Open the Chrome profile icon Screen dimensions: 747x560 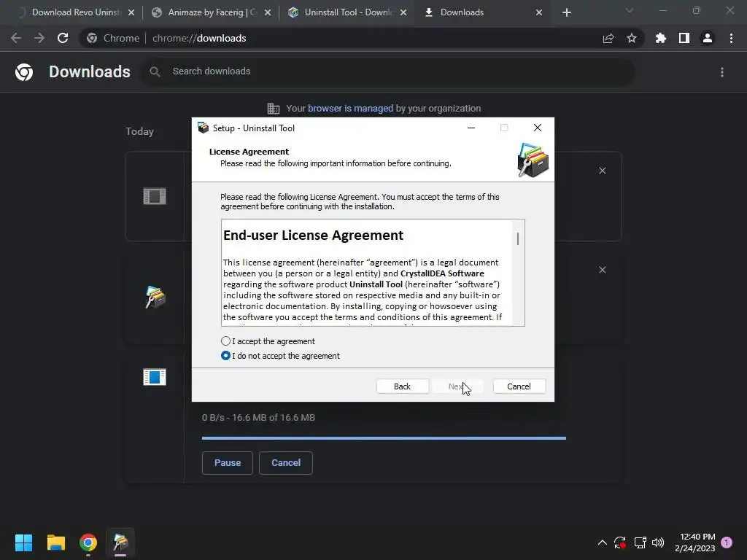[x=708, y=38]
